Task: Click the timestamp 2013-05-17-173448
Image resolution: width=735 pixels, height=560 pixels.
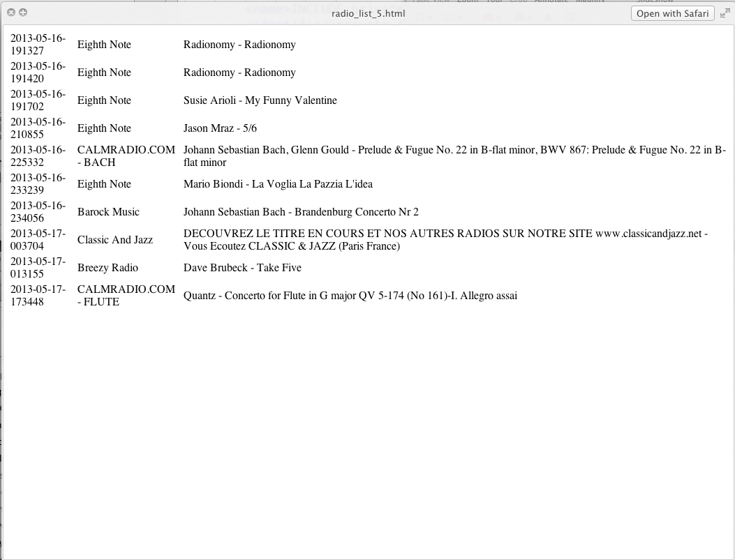Action: [x=38, y=296]
